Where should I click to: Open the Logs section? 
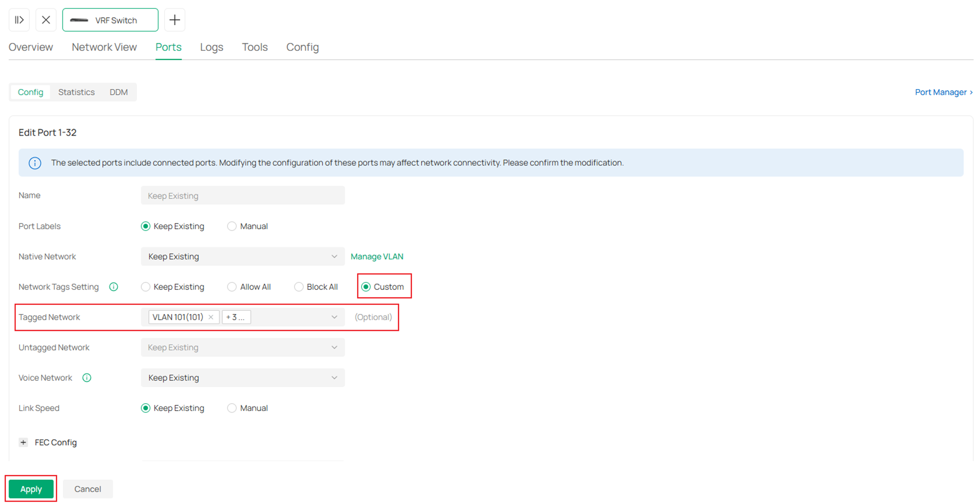pyautogui.click(x=211, y=47)
